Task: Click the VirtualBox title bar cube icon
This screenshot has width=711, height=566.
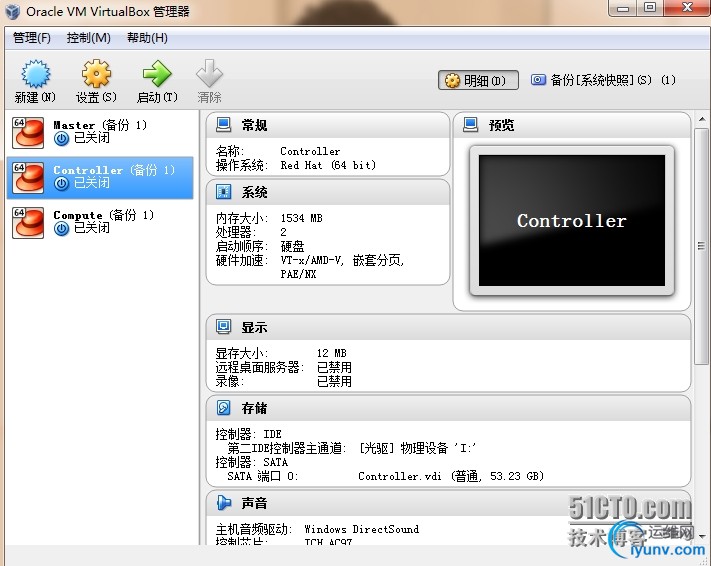Action: click(x=12, y=11)
